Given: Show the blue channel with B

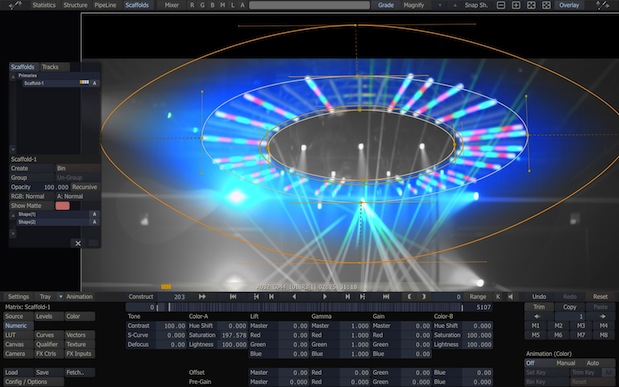Looking at the screenshot, I should tap(212, 5).
